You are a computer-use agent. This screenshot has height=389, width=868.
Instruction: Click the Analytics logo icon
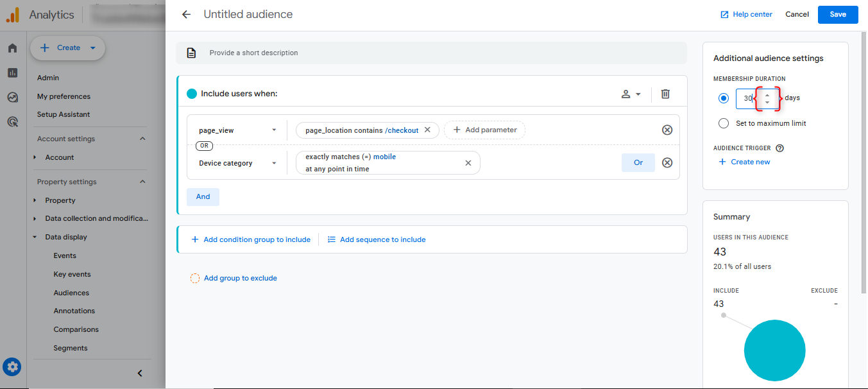click(13, 14)
